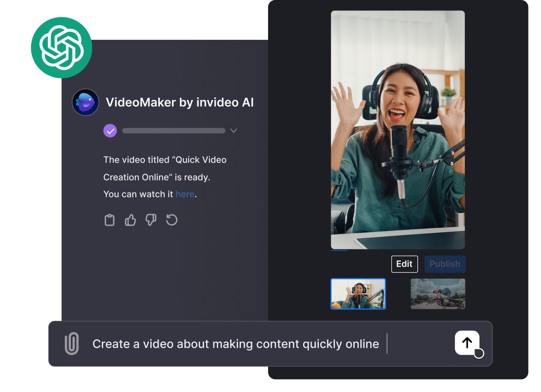This screenshot has height=392, width=541.
Task: Give the response a thumbs up
Action: pyautogui.click(x=130, y=220)
